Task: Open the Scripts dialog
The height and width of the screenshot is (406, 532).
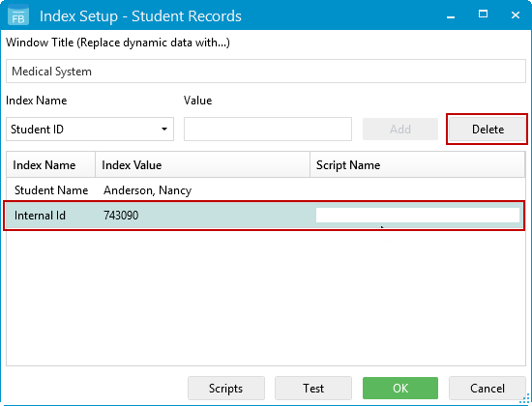Action: (226, 388)
